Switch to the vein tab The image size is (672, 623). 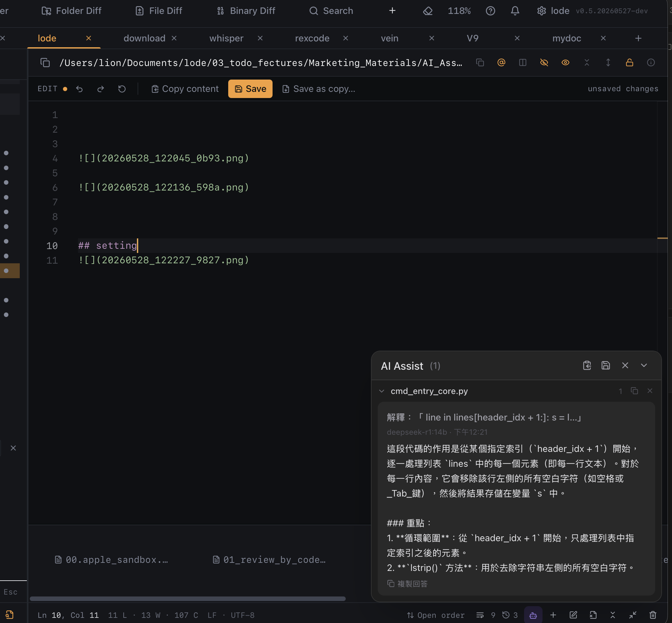point(390,38)
